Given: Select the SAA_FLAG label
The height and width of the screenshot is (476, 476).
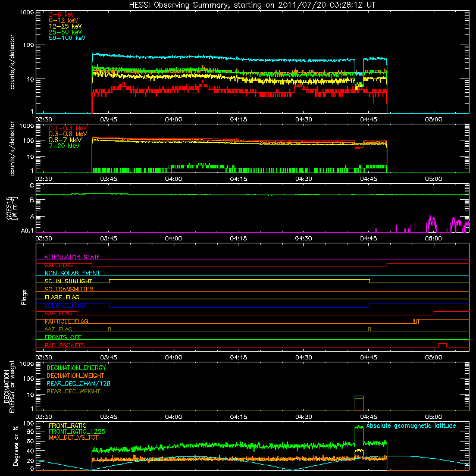Looking at the screenshot, I should coord(58,313).
